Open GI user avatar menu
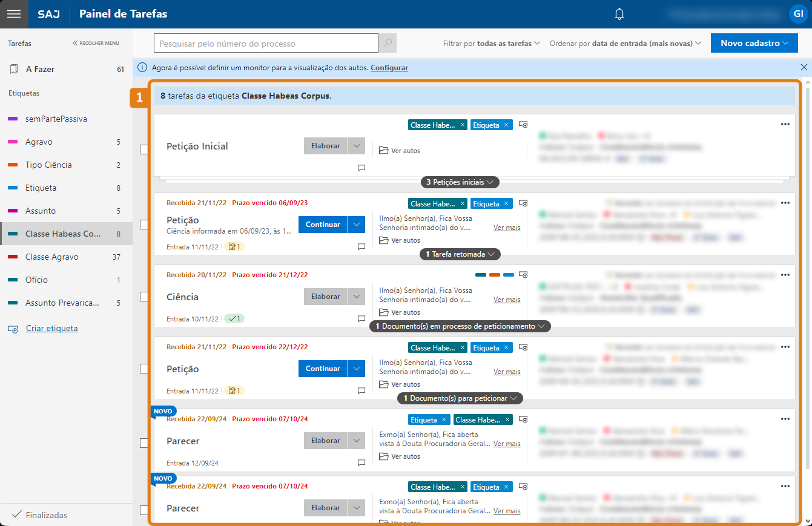Screen dimensions: 812x526 point(797,14)
